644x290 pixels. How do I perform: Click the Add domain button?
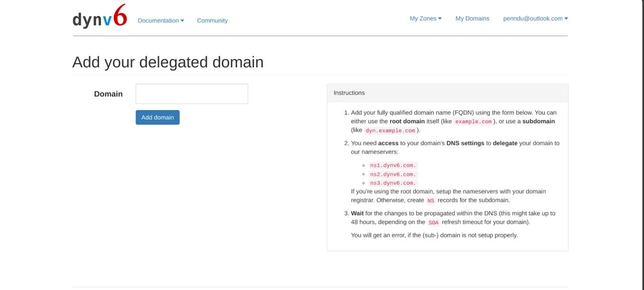(x=157, y=118)
